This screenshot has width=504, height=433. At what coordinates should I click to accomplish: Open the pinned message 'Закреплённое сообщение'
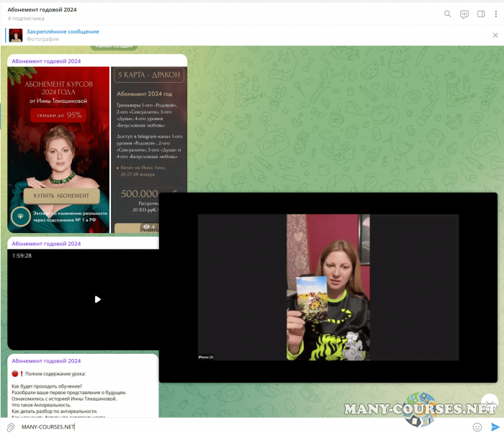(x=63, y=32)
